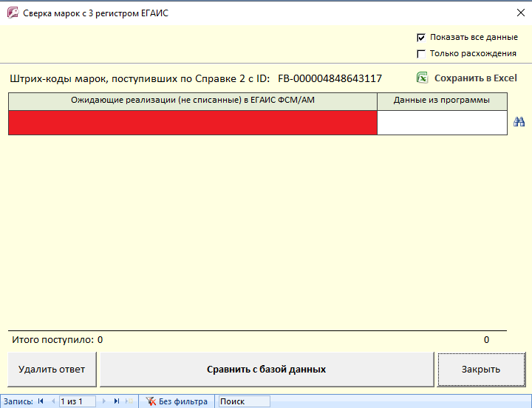532x408 pixels.
Task: Uncheck 'Показать все данные' checkbox
Action: [421, 37]
